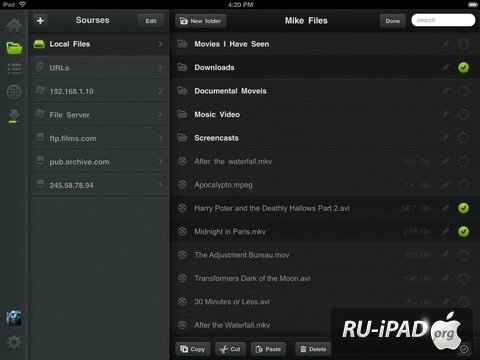Rename Movies I Have Seen via pencil
480x360 pixels.
pos(446,44)
